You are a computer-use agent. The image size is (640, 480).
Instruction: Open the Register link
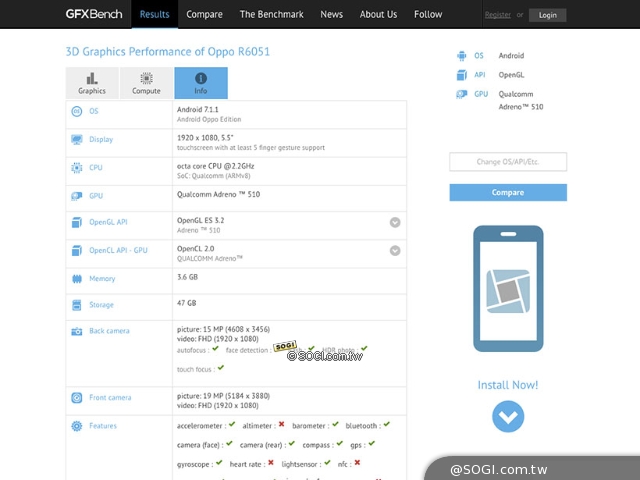[x=497, y=15]
